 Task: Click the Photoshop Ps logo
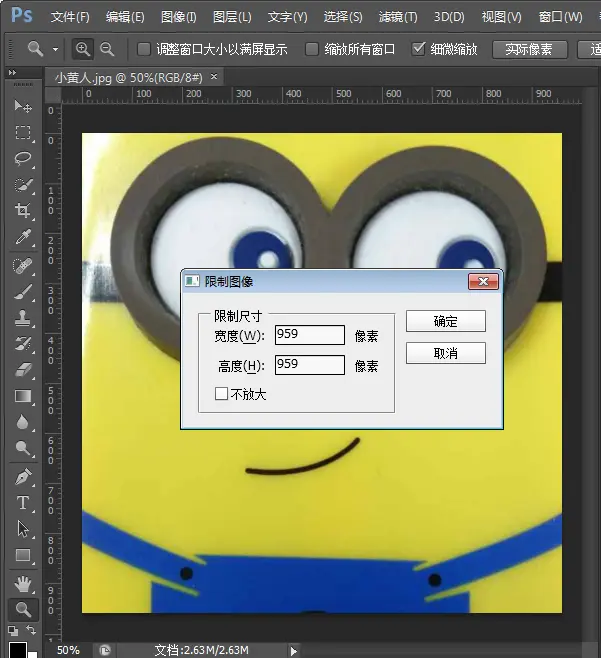point(21,16)
